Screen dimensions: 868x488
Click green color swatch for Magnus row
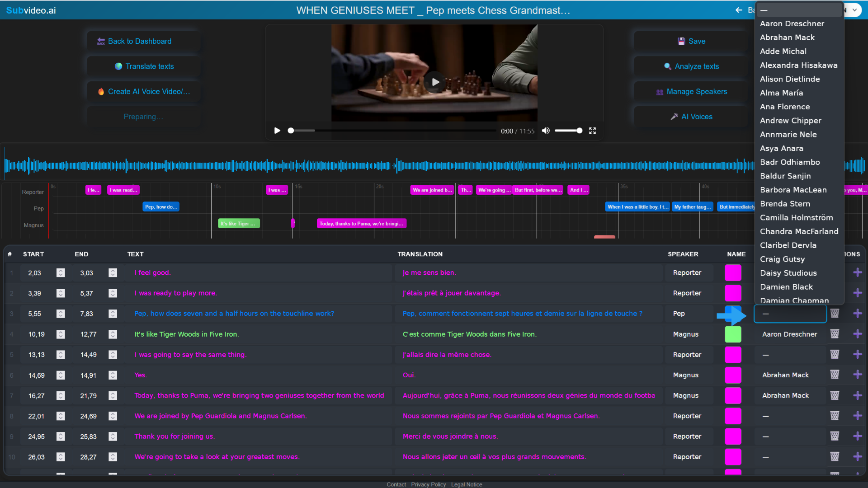732,334
